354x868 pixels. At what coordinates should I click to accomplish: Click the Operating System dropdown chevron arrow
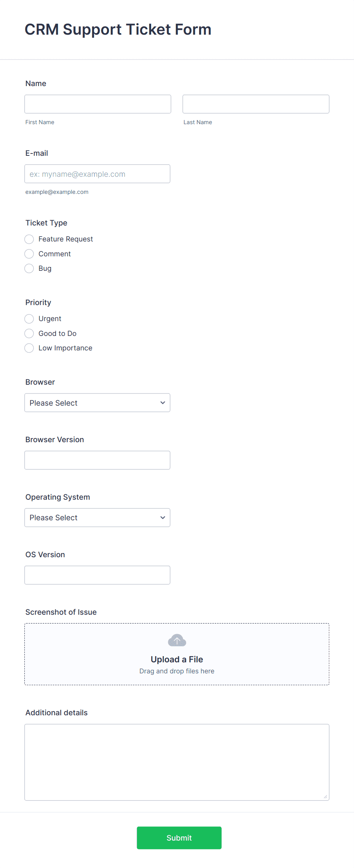(162, 518)
